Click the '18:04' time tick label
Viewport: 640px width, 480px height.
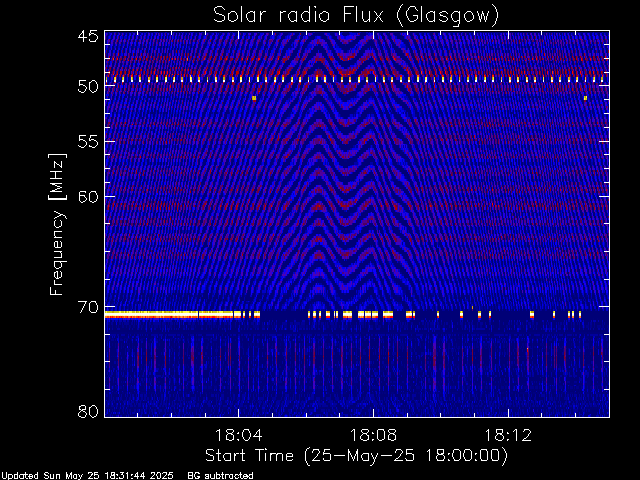point(238,435)
